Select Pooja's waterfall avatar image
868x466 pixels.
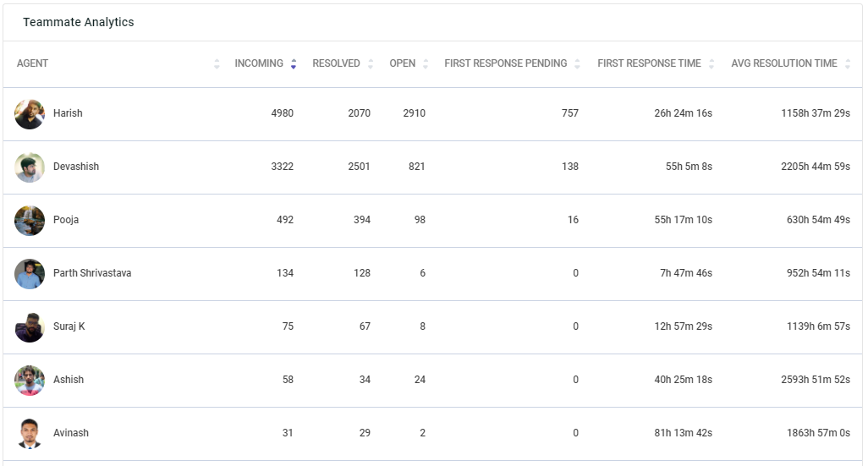click(x=30, y=220)
